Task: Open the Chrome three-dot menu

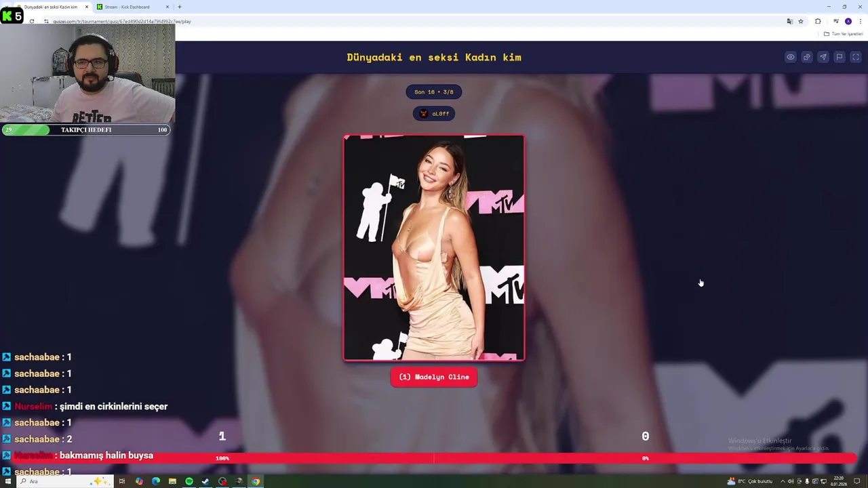Action: 860,21
